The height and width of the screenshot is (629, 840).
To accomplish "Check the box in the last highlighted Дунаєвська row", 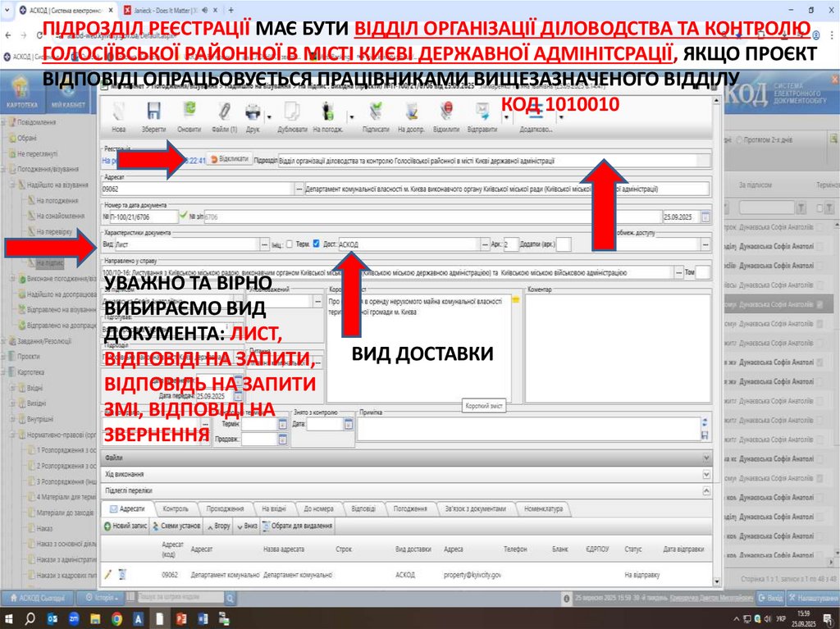I will [x=820, y=304].
